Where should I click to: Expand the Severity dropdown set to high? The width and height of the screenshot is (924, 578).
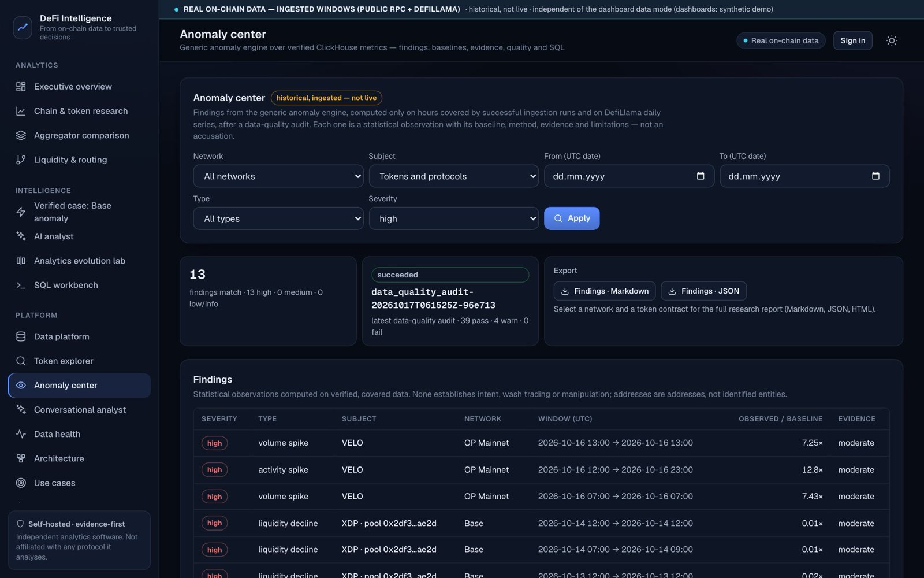pyautogui.click(x=453, y=218)
